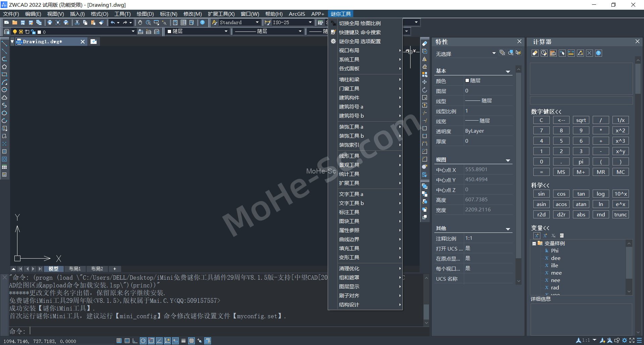Toggle grid display in status bar
The height and width of the screenshot is (345, 644).
[127, 341]
